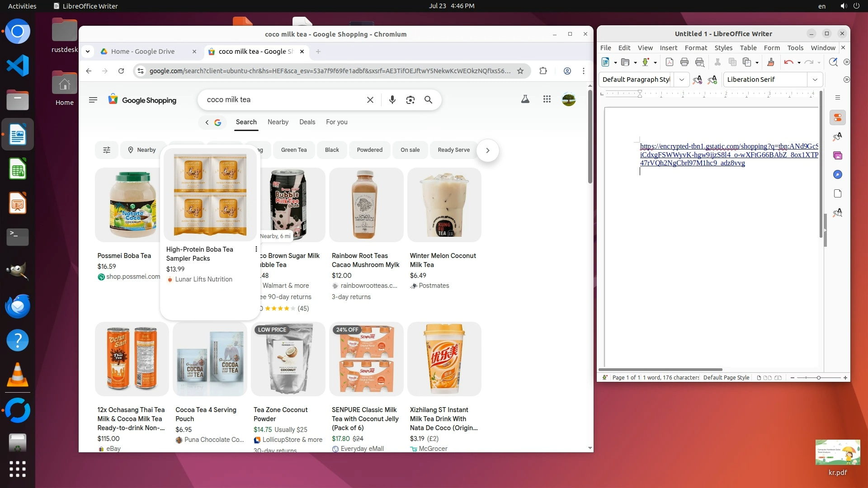Open Chromium tab search dropdown arrow
The height and width of the screenshot is (488, 868).
click(x=88, y=52)
